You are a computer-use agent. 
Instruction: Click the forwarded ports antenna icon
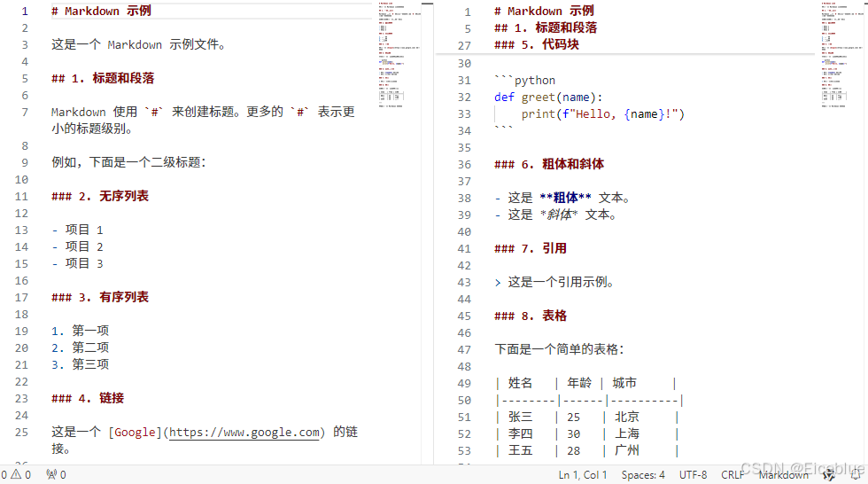click(51, 474)
